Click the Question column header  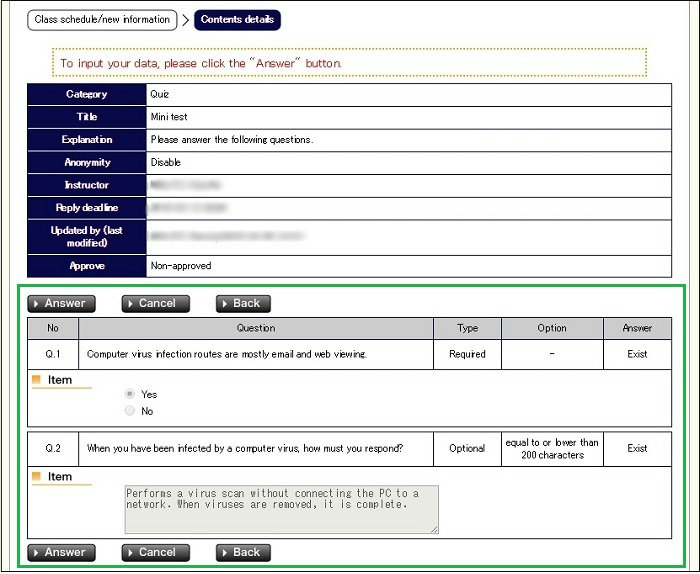point(256,328)
